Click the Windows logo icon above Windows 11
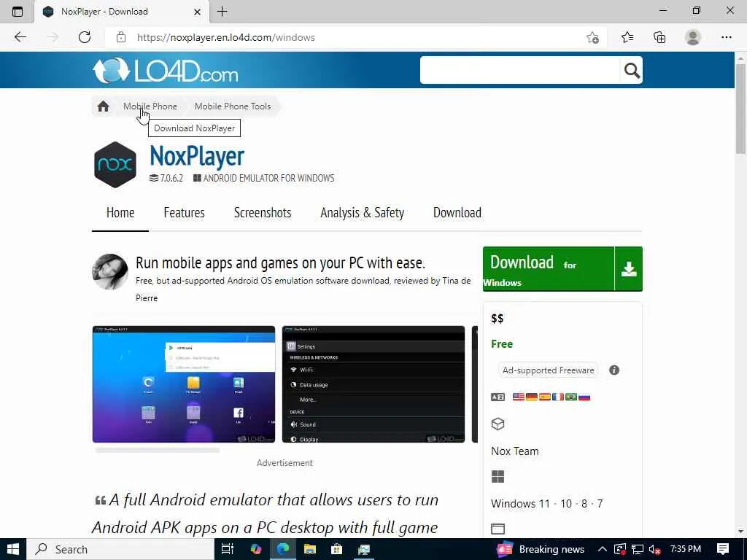Screen dimensions: 747x560 (x=498, y=477)
